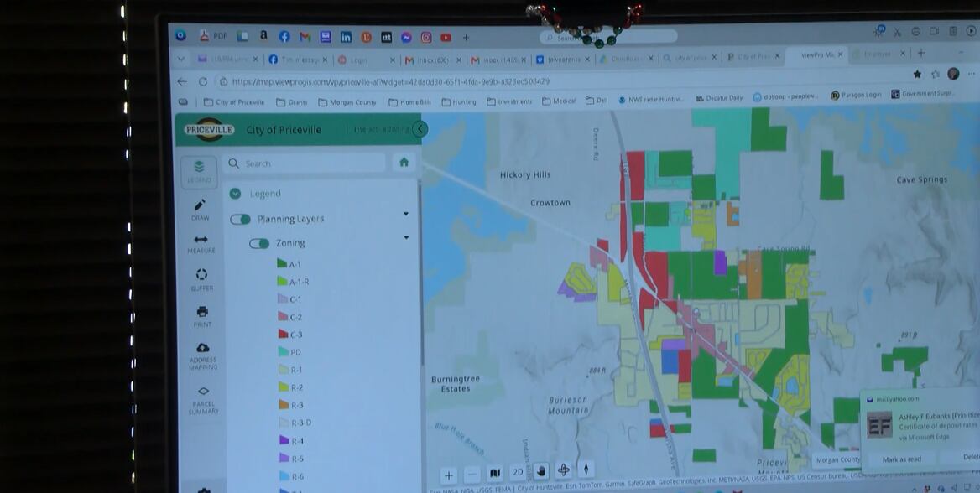Open a new browser tab

921,53
